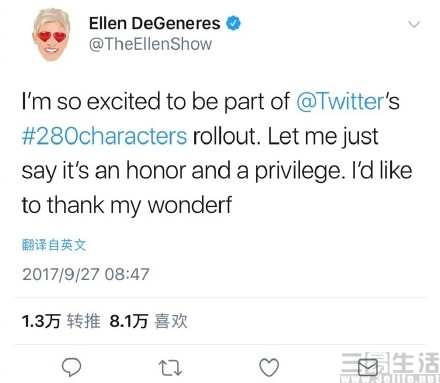Tap the retweet arrows icon

(x=170, y=368)
